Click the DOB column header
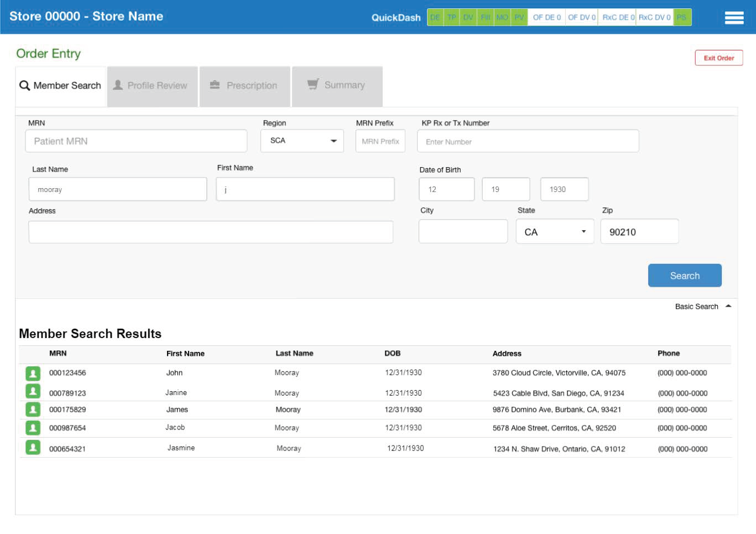Image resolution: width=756 pixels, height=534 pixels. [x=393, y=353]
